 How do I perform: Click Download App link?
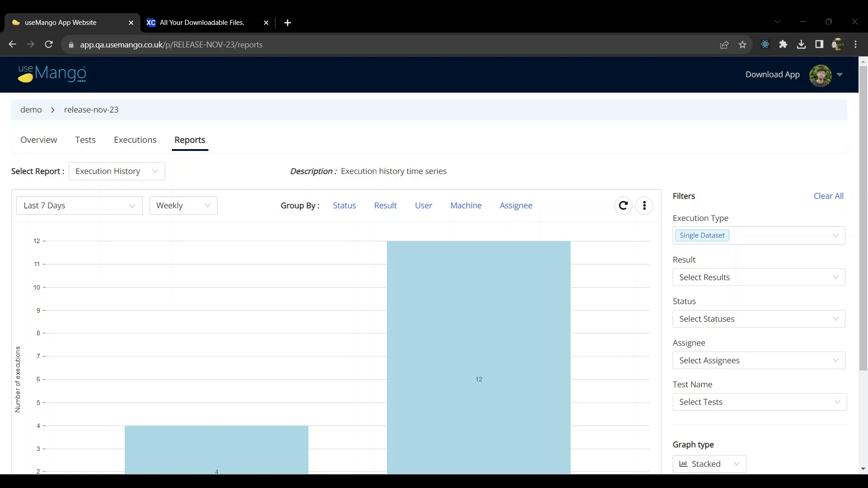[773, 75]
